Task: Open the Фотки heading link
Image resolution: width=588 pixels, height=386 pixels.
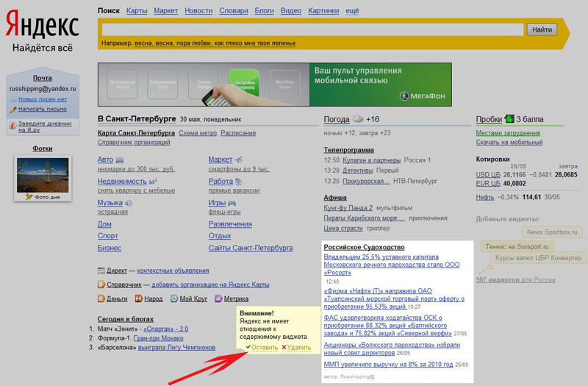Action: pyautogui.click(x=43, y=149)
